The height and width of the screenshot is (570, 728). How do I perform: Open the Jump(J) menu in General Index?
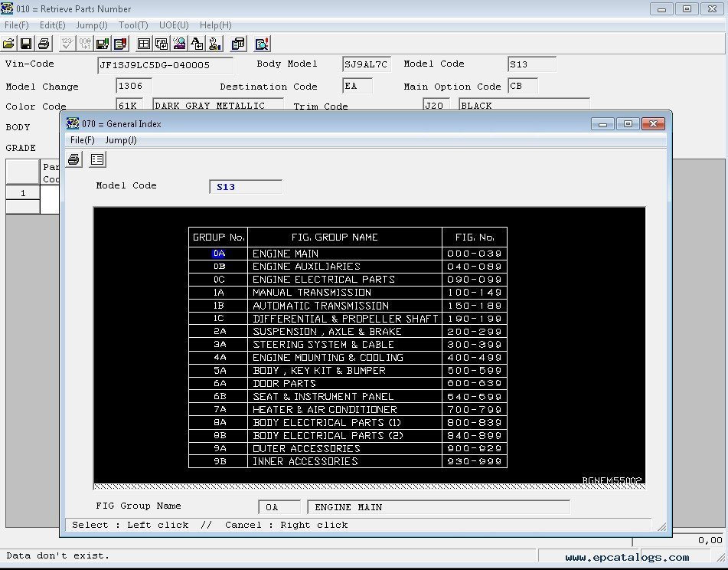click(121, 140)
